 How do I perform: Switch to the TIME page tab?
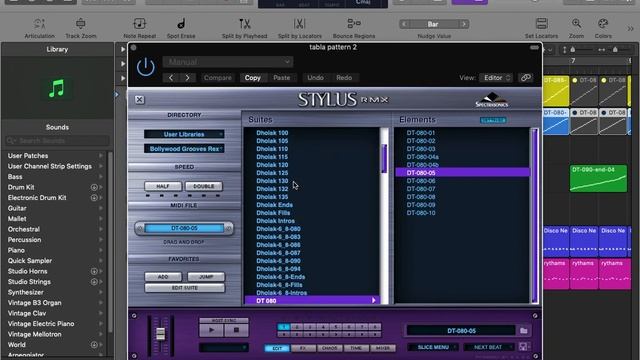pyautogui.click(x=356, y=348)
